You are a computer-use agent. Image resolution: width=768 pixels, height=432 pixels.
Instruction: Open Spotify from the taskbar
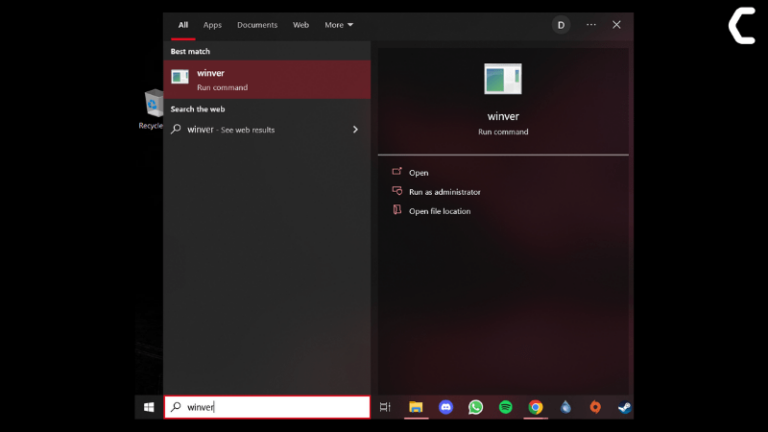505,407
